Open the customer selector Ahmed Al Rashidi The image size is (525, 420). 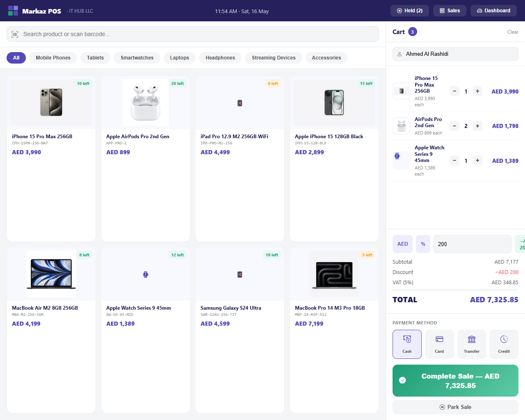(x=455, y=54)
